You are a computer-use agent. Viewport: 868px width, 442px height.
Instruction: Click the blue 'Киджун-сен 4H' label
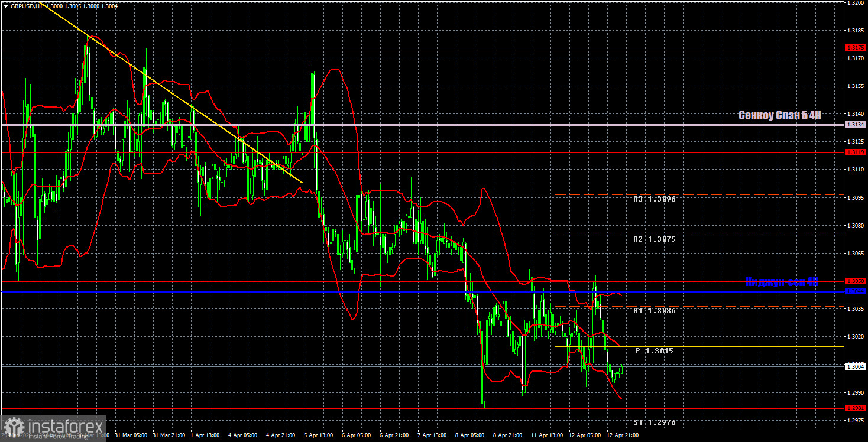point(782,282)
